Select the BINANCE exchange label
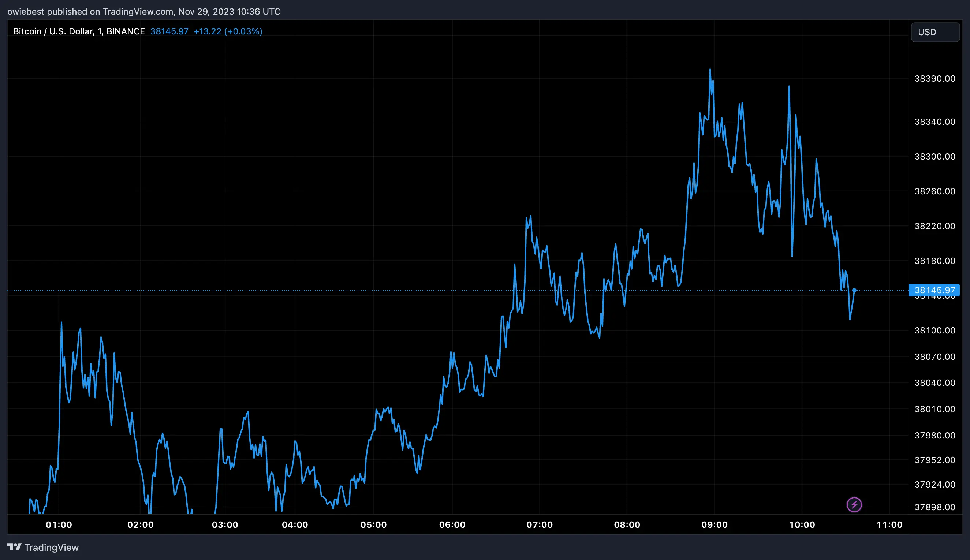970x560 pixels. (x=126, y=31)
